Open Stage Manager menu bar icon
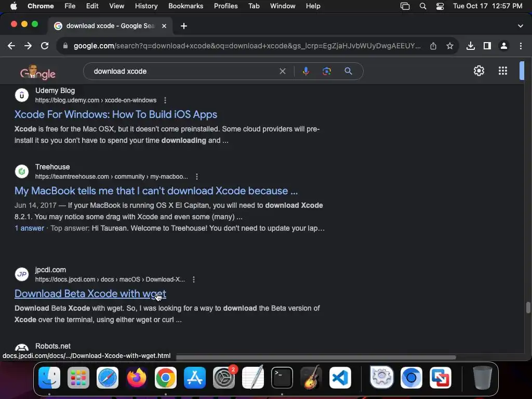 (x=405, y=6)
